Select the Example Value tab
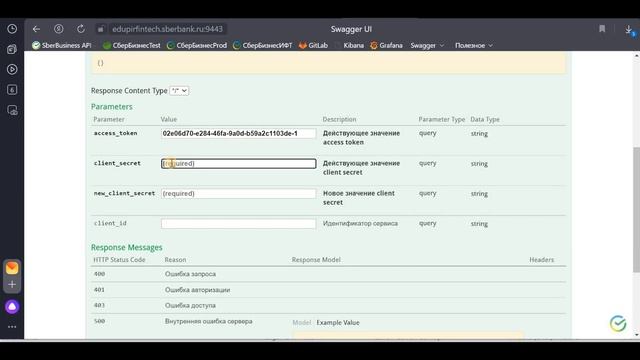640x360 pixels. point(338,322)
